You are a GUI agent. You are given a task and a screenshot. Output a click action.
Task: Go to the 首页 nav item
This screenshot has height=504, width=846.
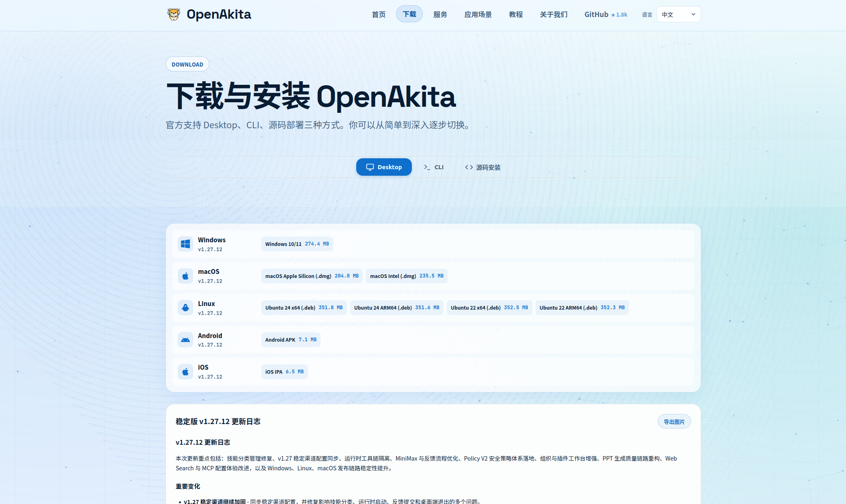click(379, 14)
